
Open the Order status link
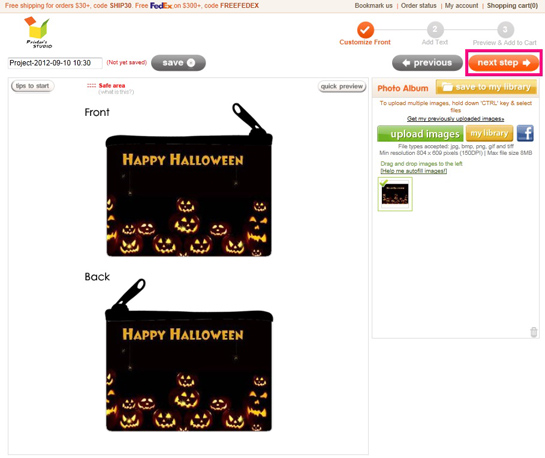[418, 6]
